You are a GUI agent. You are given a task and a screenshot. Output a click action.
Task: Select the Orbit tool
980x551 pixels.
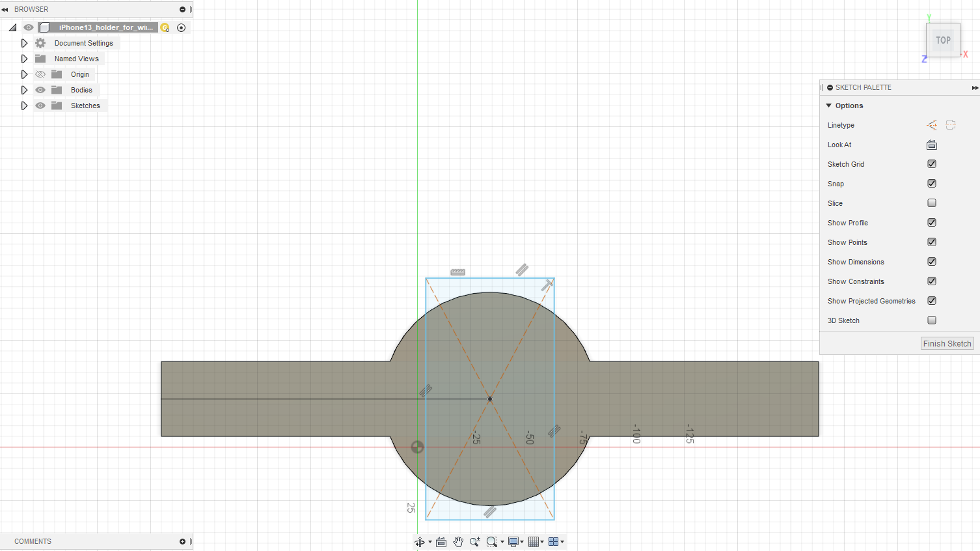click(420, 541)
